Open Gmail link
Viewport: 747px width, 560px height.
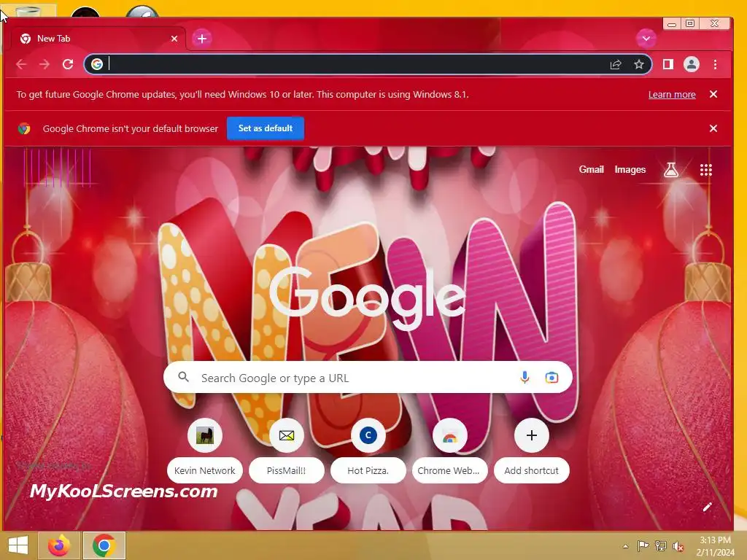[591, 169]
